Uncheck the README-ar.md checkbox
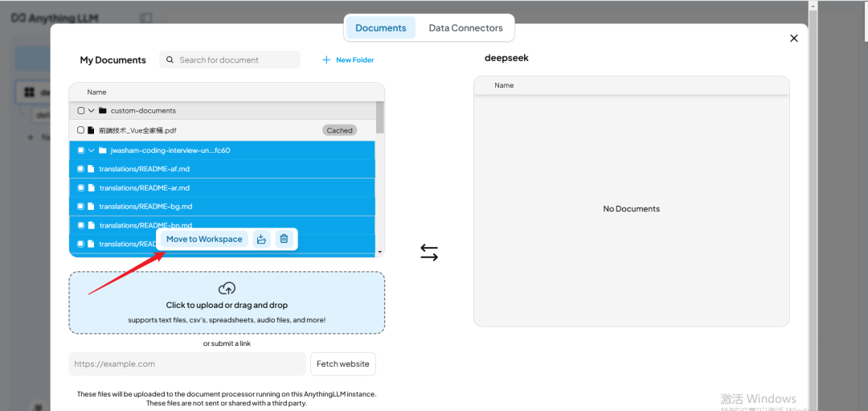This screenshot has height=411, width=868. (x=81, y=187)
